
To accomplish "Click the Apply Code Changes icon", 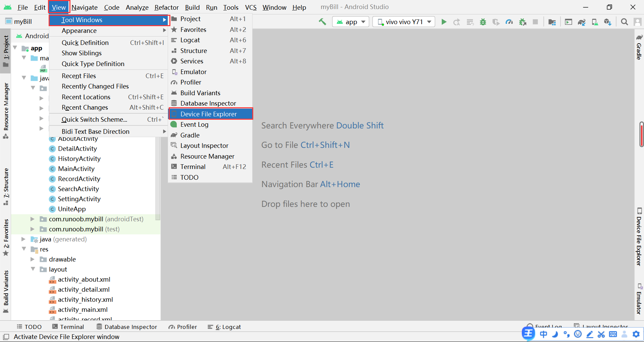I will click(470, 22).
